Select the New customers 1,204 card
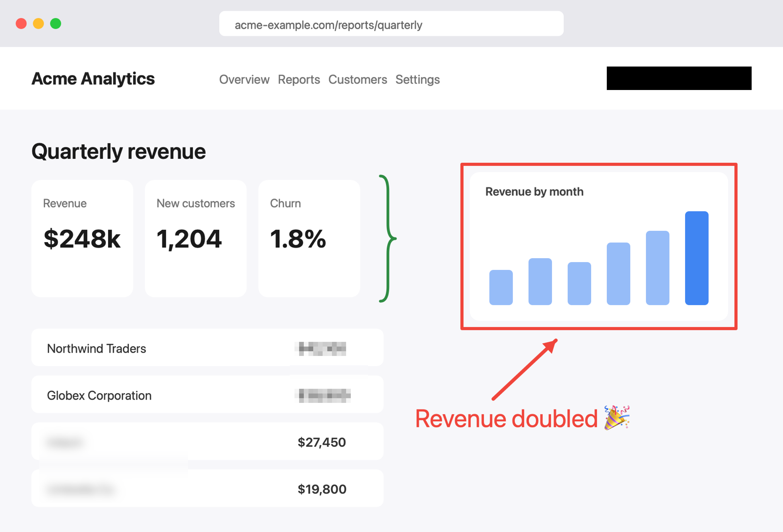This screenshot has height=532, width=783. pos(196,239)
